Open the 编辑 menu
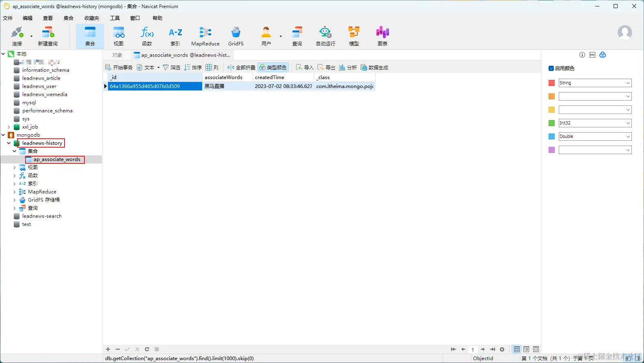Viewport: 644px width, 363px height. click(28, 18)
